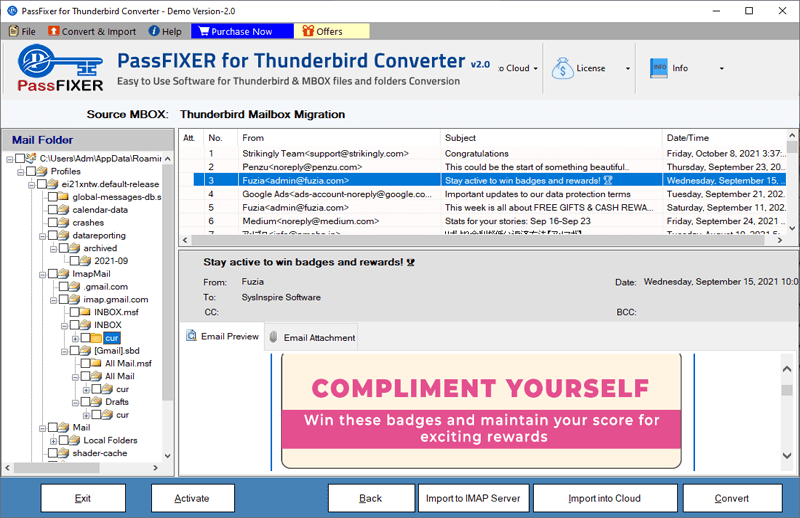Click the email preview vertical scrollbar thumb
Viewport: 800px width, 518px height.
[787, 390]
